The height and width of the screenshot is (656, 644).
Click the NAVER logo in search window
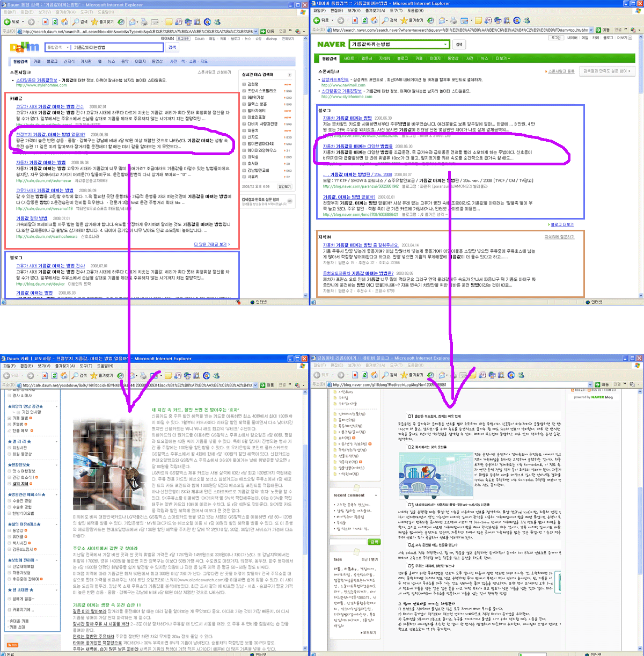click(331, 44)
